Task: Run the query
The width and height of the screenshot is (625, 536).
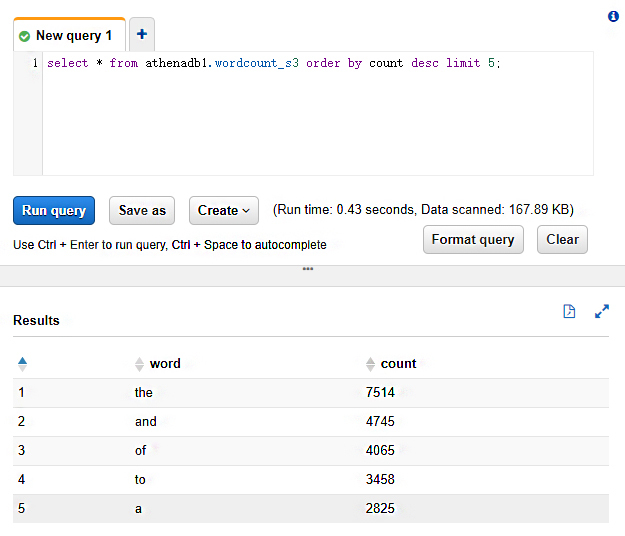Action: pyautogui.click(x=54, y=210)
